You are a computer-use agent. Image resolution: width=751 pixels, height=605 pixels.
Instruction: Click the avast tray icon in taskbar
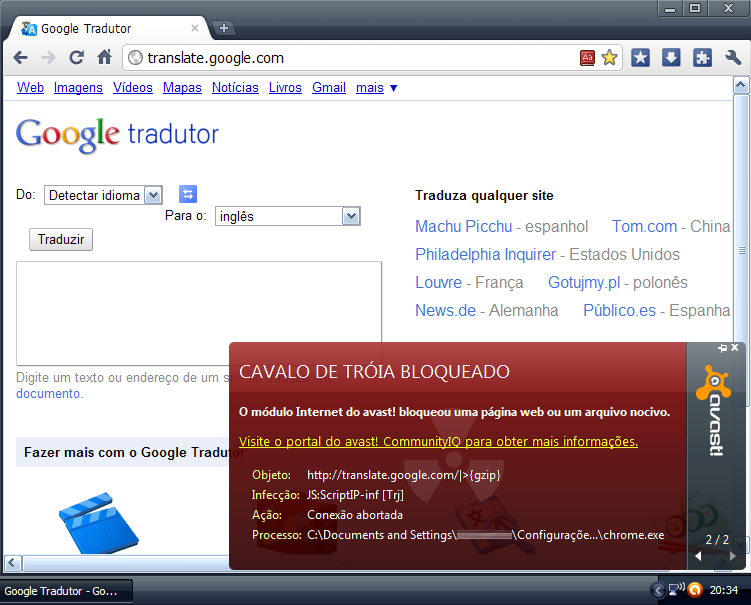pyautogui.click(x=694, y=590)
